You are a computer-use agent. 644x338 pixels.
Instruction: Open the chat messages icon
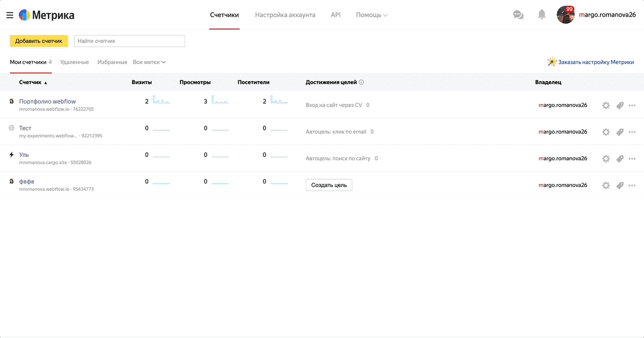[518, 15]
